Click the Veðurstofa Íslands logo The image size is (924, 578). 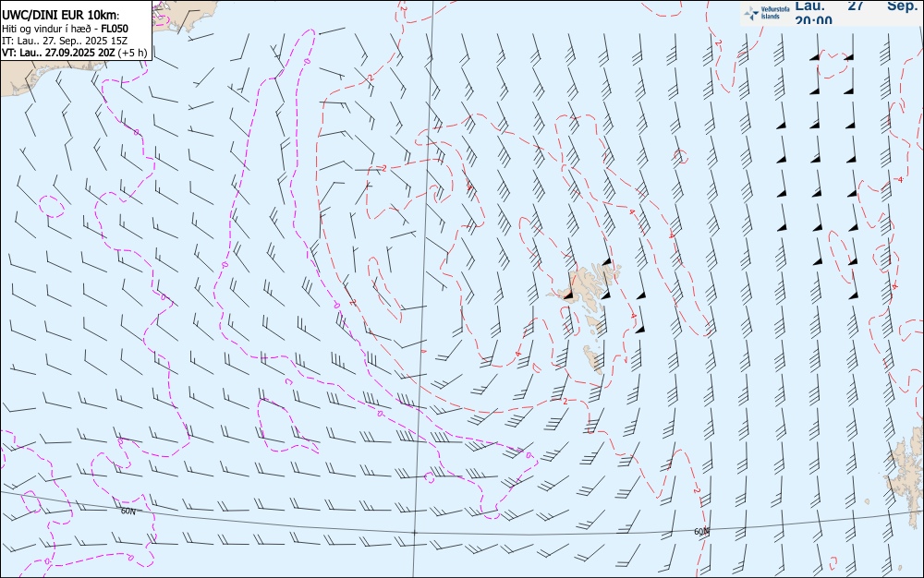(x=766, y=13)
